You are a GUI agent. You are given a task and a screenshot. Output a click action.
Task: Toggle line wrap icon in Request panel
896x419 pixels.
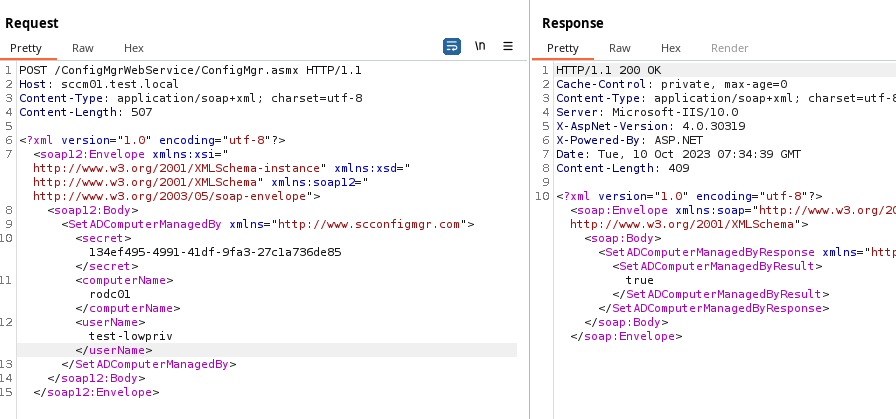451,47
